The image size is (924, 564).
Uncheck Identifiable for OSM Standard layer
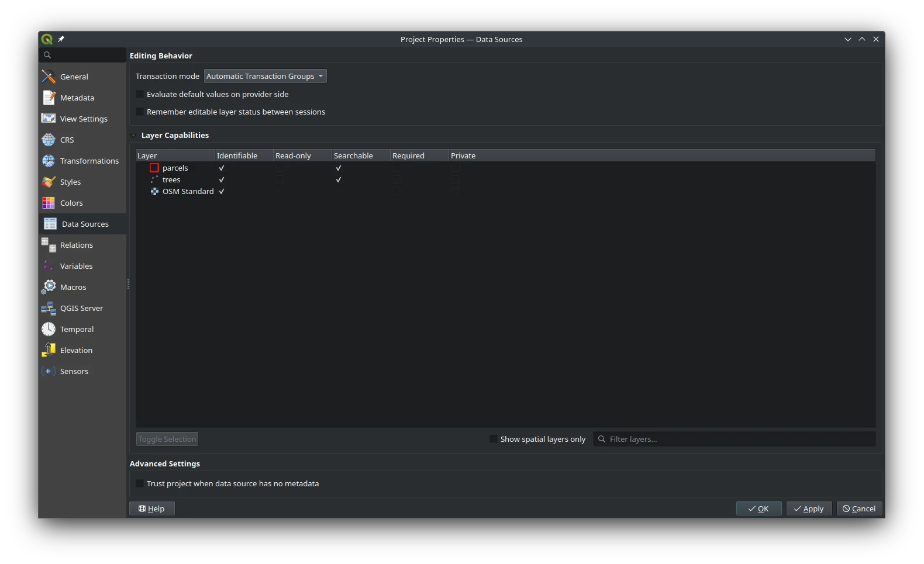pos(222,191)
